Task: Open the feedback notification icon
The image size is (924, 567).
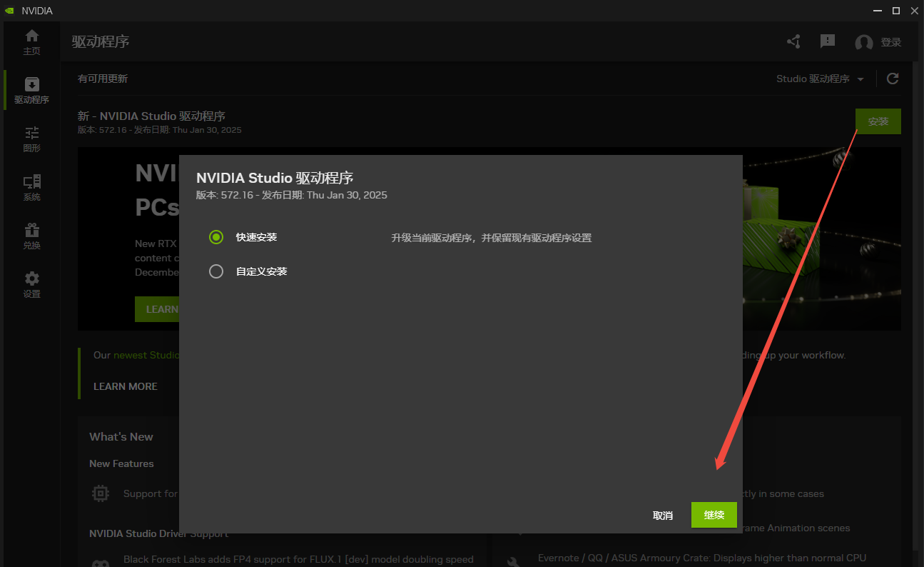Action: click(828, 41)
